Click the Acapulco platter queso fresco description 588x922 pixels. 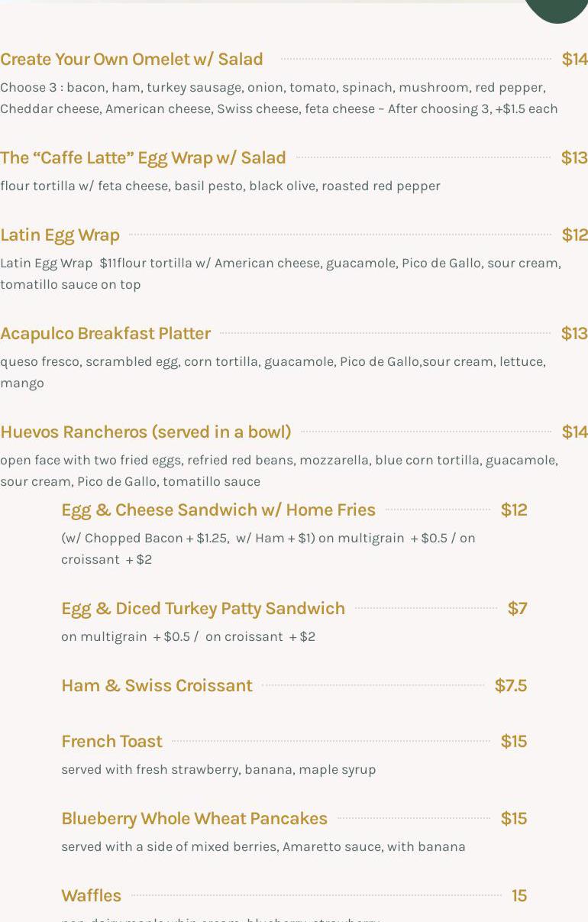pyautogui.click(x=273, y=372)
